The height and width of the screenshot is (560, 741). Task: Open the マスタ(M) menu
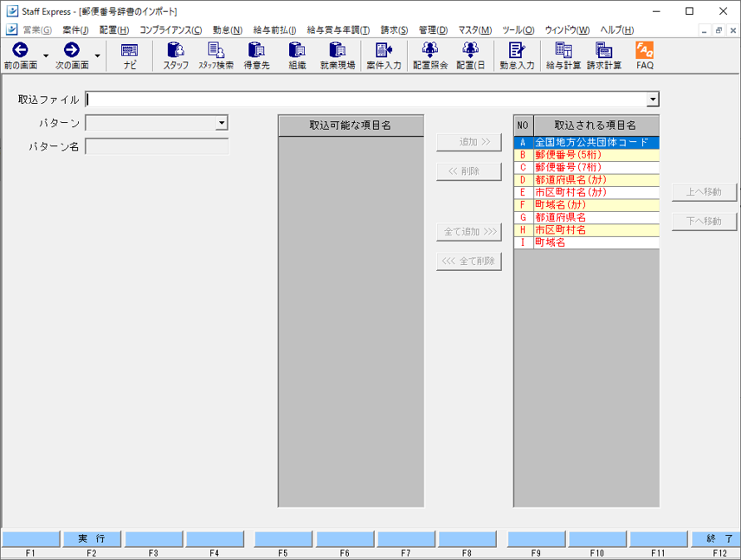(475, 29)
